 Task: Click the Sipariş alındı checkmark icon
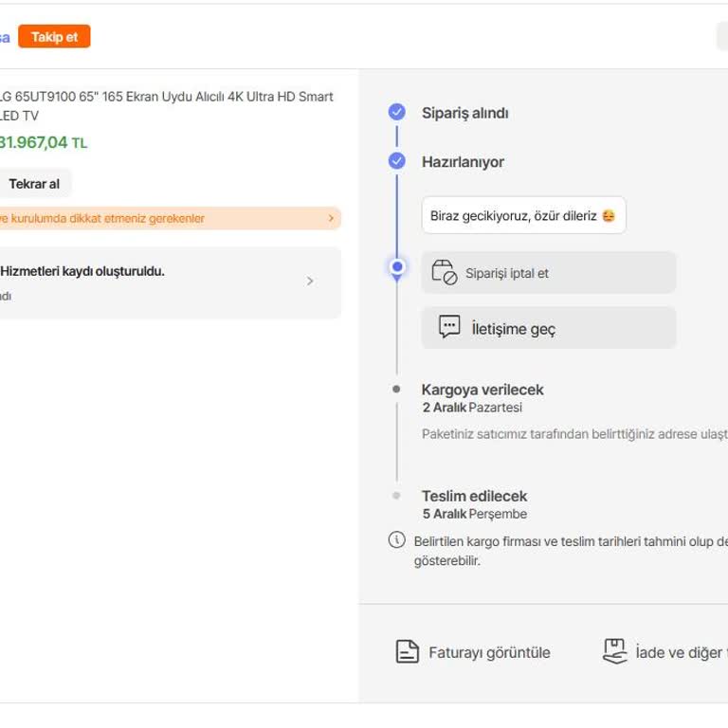(x=397, y=113)
